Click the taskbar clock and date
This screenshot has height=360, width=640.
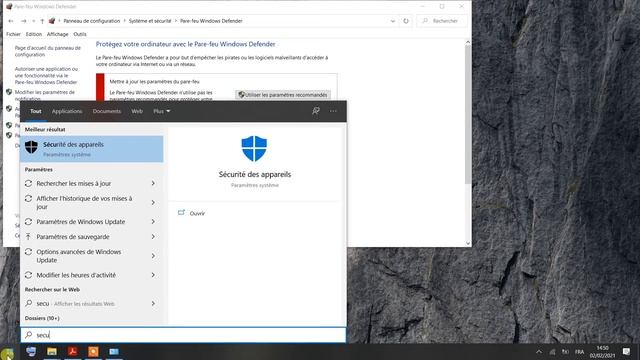coord(602,351)
